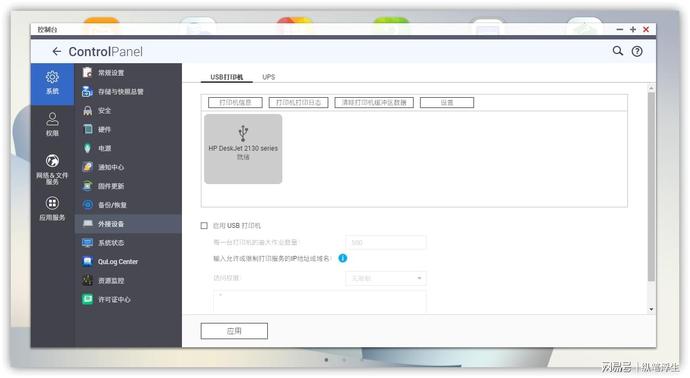Go back using the arrow beside ControlPanel
The image size is (690, 378).
(x=57, y=51)
